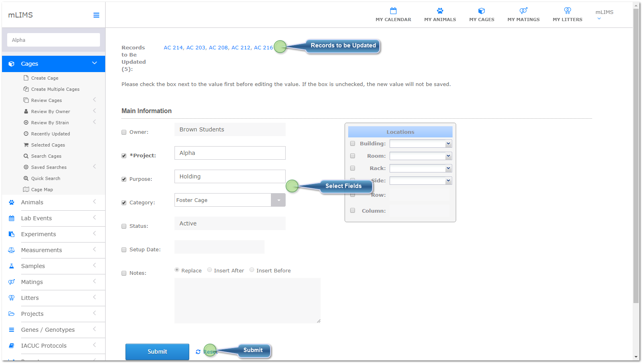Viewport: 643px width, 364px height.
Task: Click the Create Cage document icon
Action: (26, 78)
